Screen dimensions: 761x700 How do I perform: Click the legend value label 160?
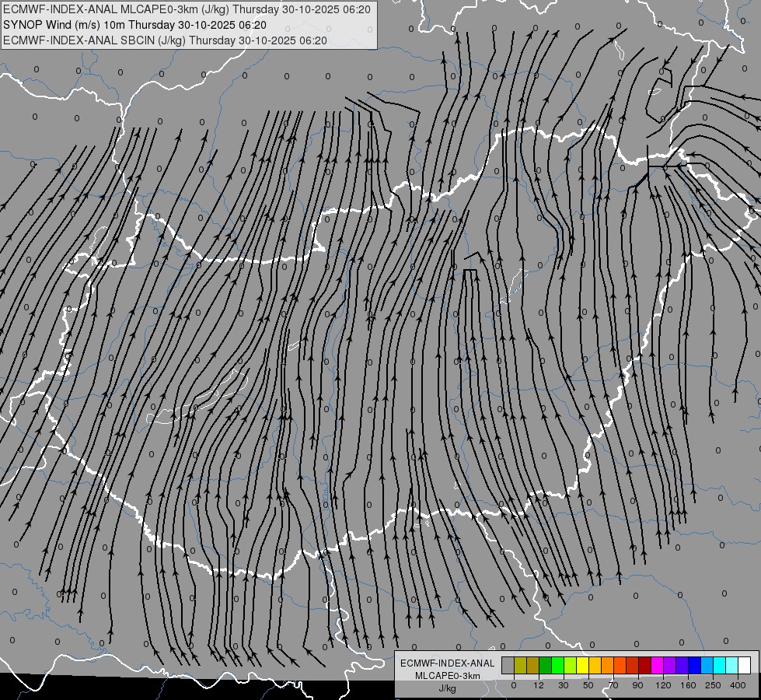[x=688, y=685]
